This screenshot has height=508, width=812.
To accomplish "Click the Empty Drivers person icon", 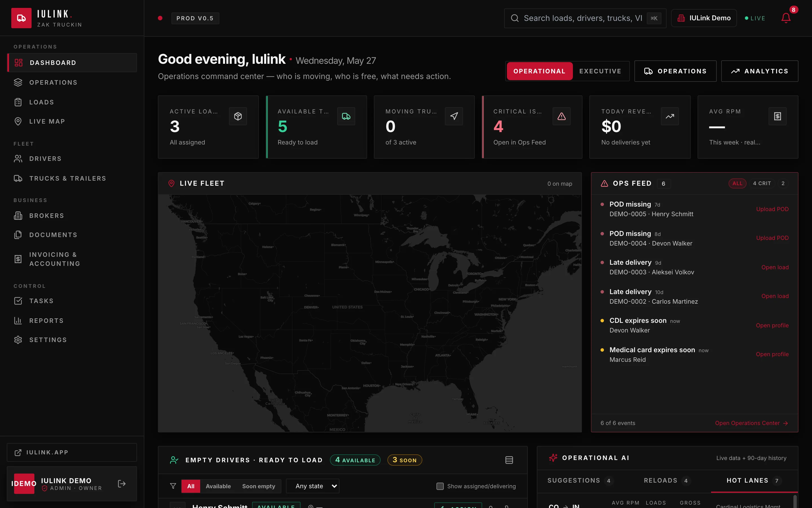I will click(x=174, y=460).
